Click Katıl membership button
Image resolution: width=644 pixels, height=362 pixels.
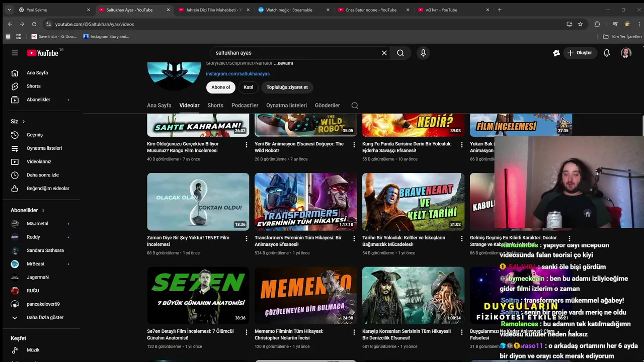[x=248, y=87]
